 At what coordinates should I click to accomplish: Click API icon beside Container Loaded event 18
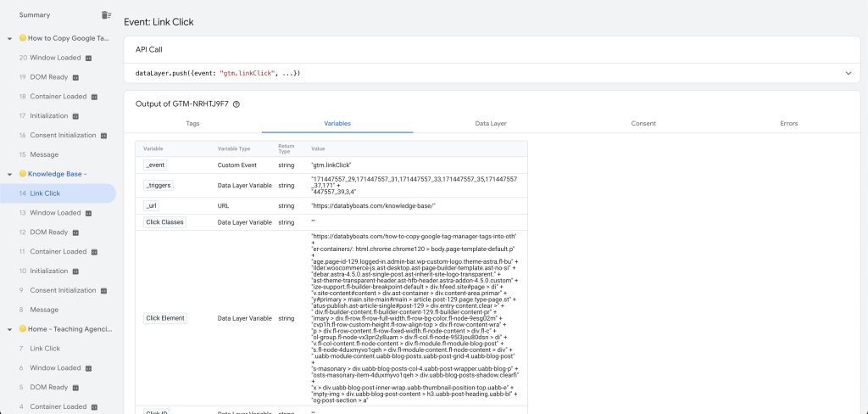pyautogui.click(x=94, y=97)
